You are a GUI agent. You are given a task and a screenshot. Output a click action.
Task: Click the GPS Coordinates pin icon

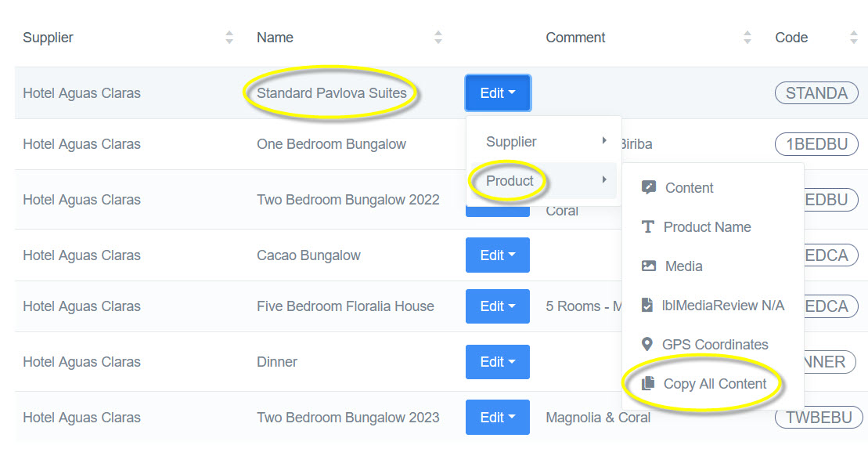646,345
